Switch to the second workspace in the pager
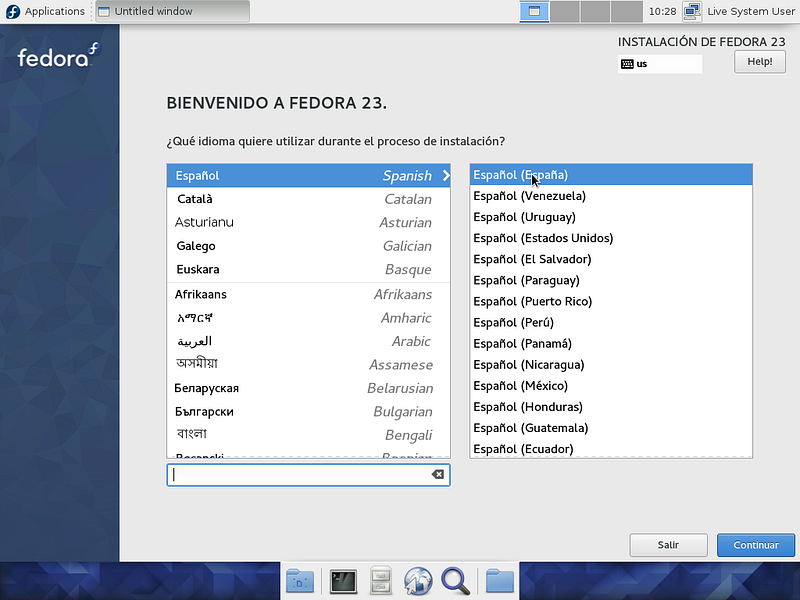 (564, 11)
